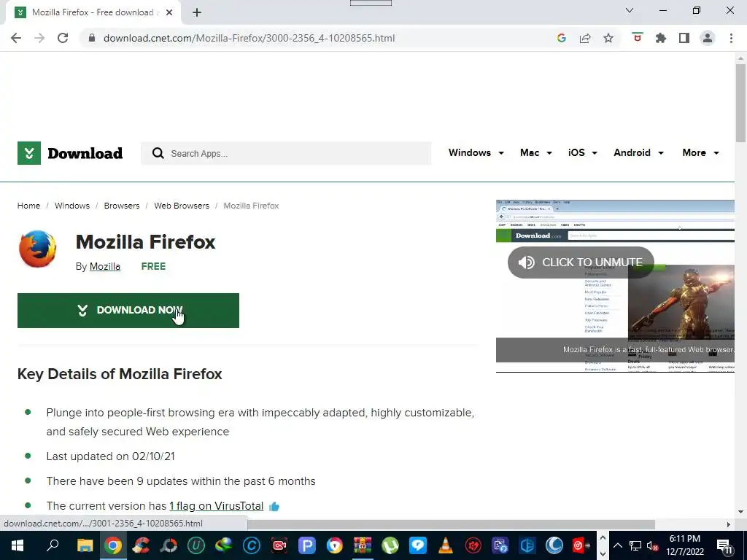Expand the Android dropdown menu
This screenshot has height=560, width=747.
(x=638, y=153)
